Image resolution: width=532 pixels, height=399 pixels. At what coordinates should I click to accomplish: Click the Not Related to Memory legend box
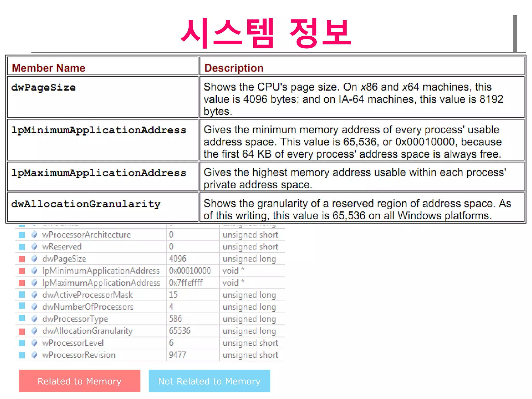(x=209, y=381)
